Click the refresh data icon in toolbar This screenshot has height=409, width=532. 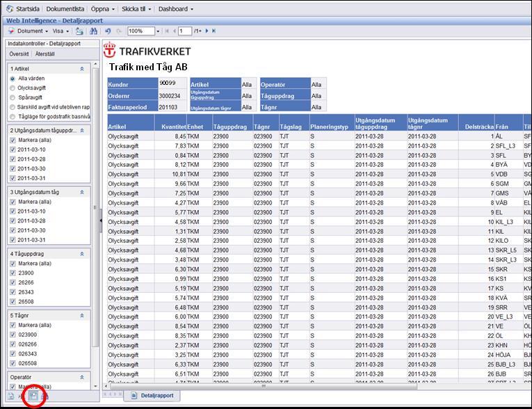(x=79, y=31)
